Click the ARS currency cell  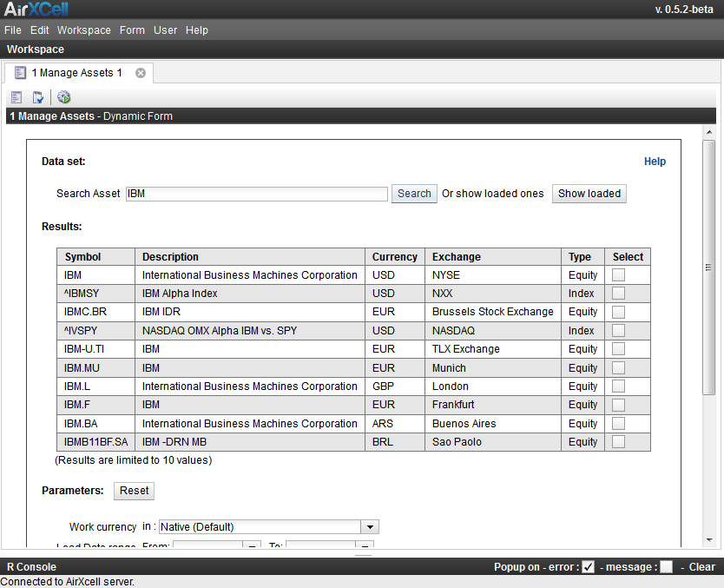395,424
